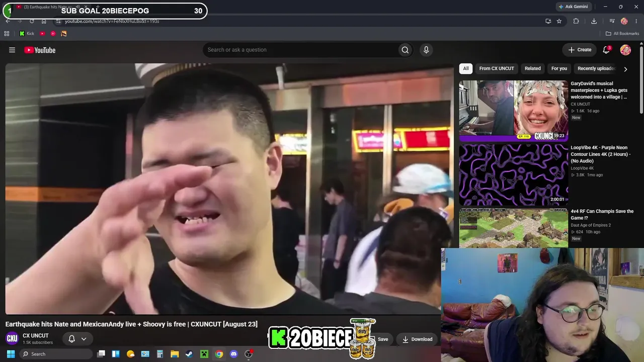
Task: Open the Windows Start menu
Action: tap(11, 354)
